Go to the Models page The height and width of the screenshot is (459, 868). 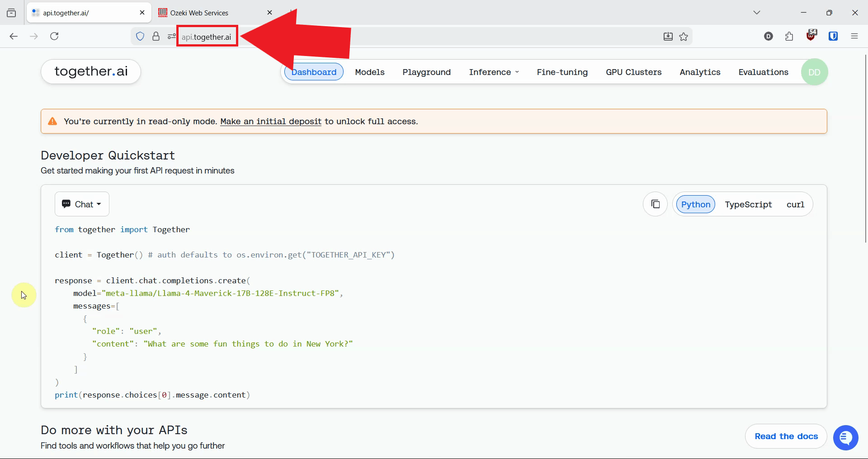(369, 72)
